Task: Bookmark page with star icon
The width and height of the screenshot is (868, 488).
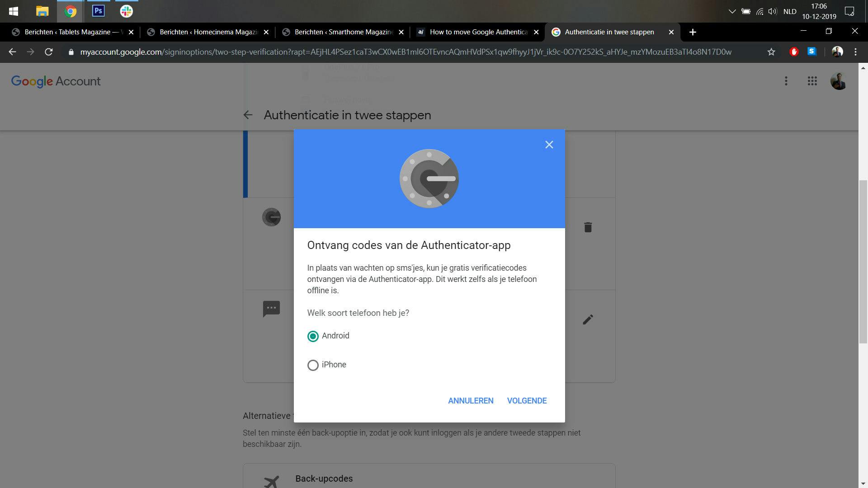Action: tap(771, 52)
